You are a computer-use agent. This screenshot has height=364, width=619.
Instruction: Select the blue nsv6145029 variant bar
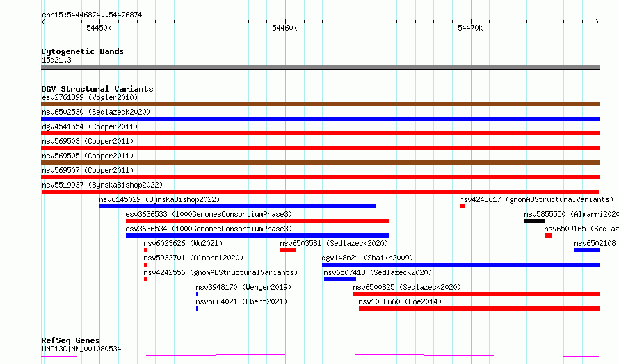click(x=238, y=206)
